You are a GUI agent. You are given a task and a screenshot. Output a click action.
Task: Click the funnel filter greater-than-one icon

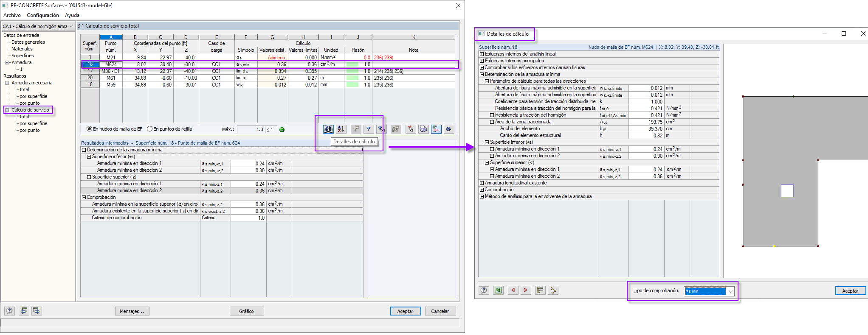click(381, 129)
